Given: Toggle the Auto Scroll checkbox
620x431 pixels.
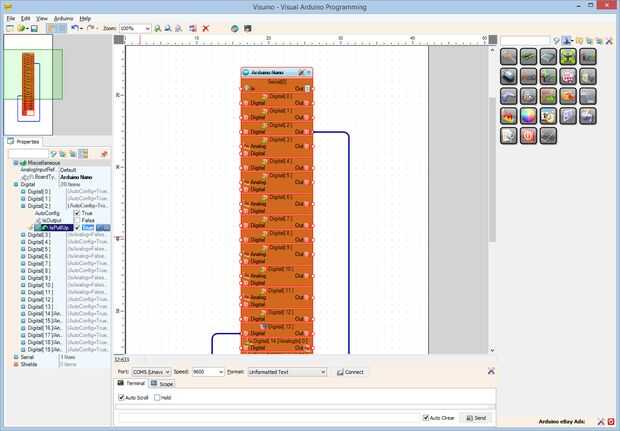Looking at the screenshot, I should point(121,397).
